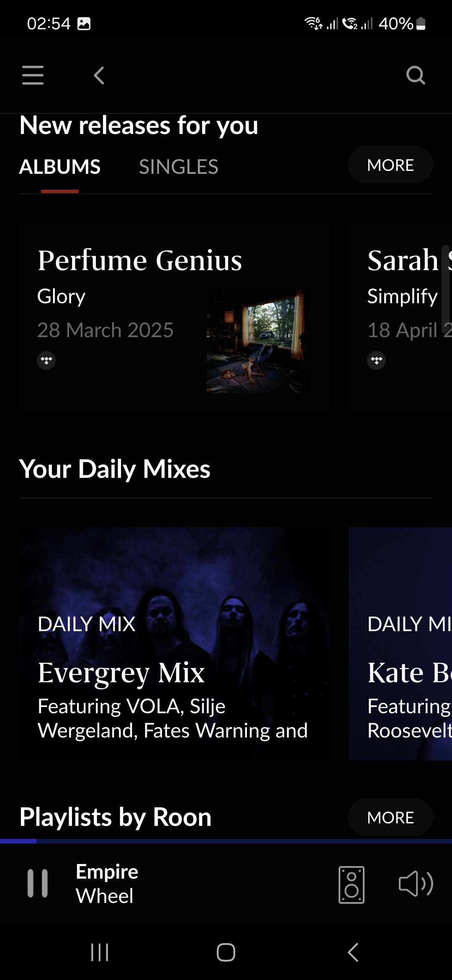The height and width of the screenshot is (980, 452).
Task: Open the Evergrey Mix daily mix
Action: coord(174,644)
